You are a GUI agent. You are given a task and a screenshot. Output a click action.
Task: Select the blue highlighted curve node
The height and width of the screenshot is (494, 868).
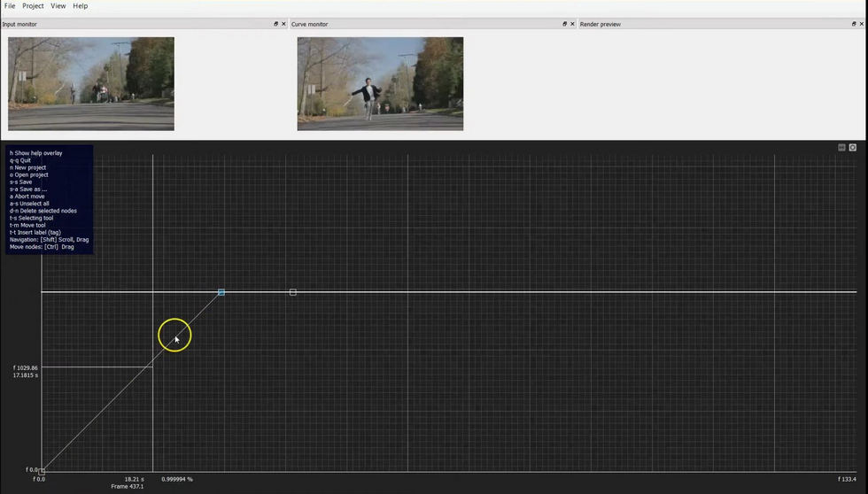[221, 292]
